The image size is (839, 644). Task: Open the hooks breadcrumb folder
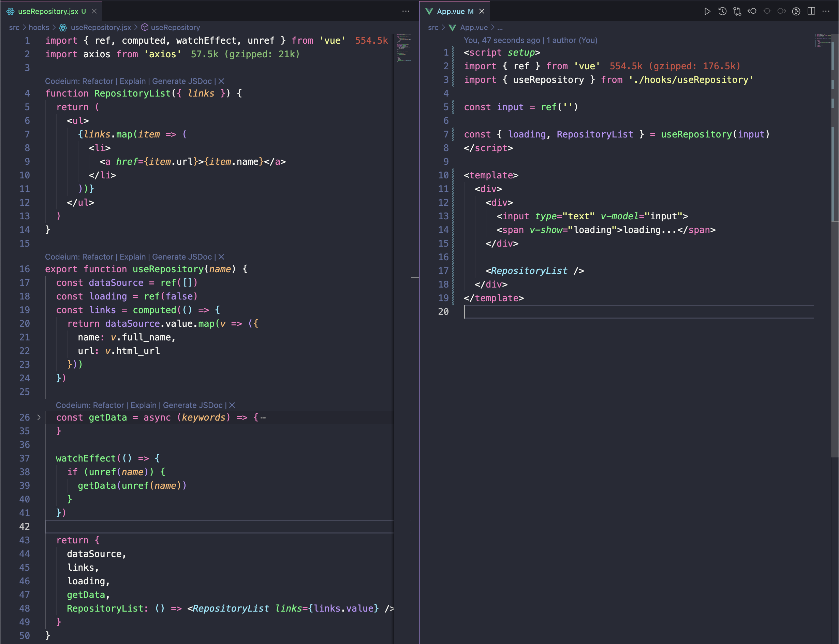coord(39,28)
